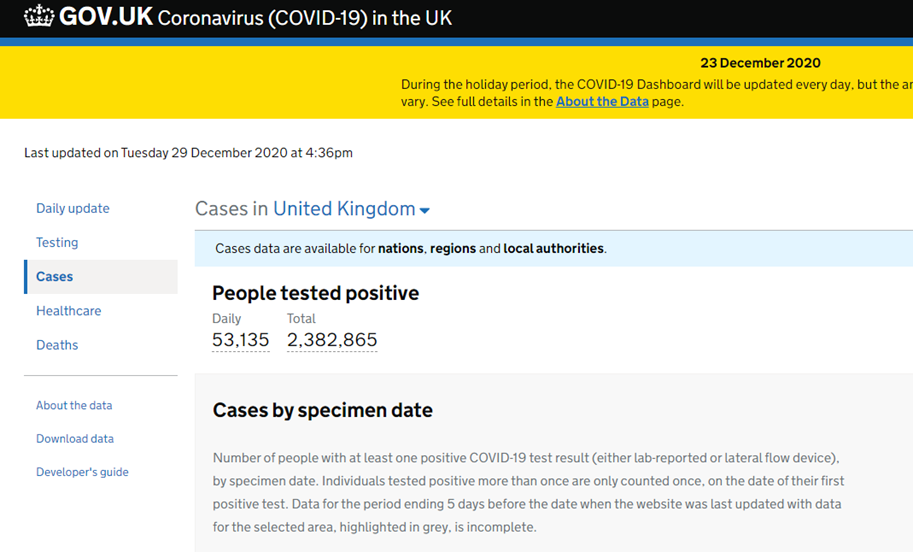Navigate to the Deaths section

coord(57,345)
